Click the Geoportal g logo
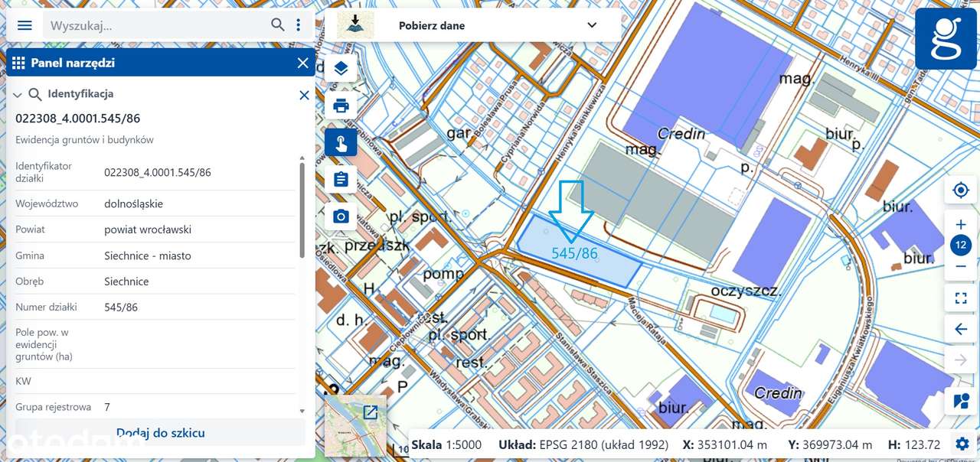The image size is (980, 462). (x=945, y=38)
